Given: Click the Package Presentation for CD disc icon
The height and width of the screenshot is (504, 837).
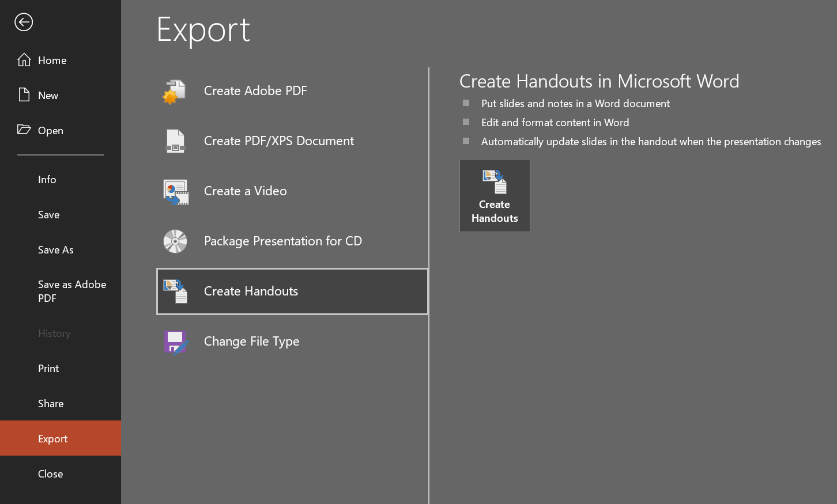Looking at the screenshot, I should coord(175,241).
